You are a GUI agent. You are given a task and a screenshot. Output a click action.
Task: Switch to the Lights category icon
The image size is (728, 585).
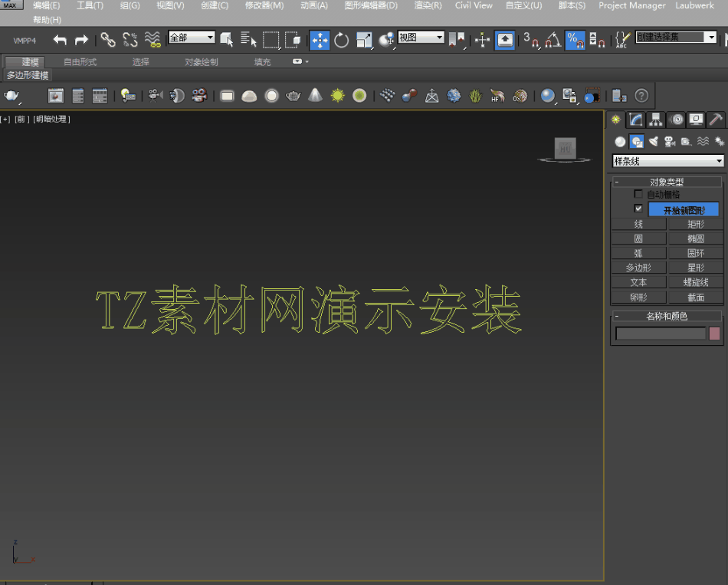(x=653, y=142)
